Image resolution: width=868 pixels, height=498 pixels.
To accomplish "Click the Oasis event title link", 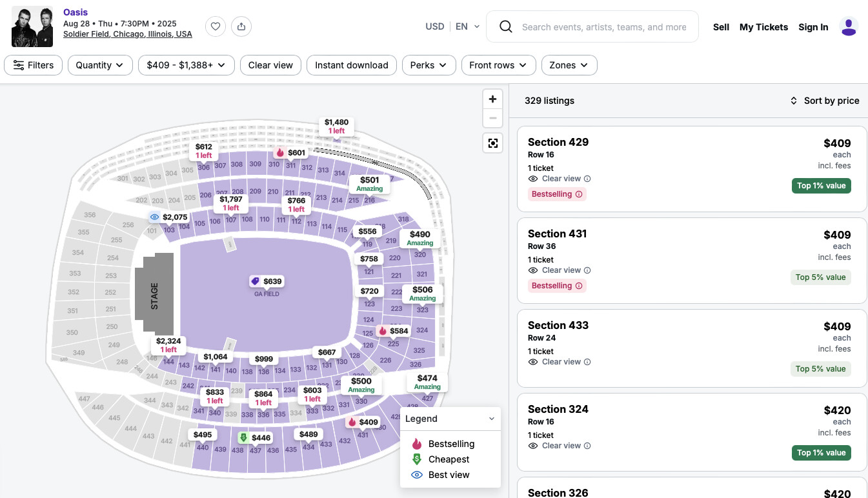I will [x=76, y=12].
